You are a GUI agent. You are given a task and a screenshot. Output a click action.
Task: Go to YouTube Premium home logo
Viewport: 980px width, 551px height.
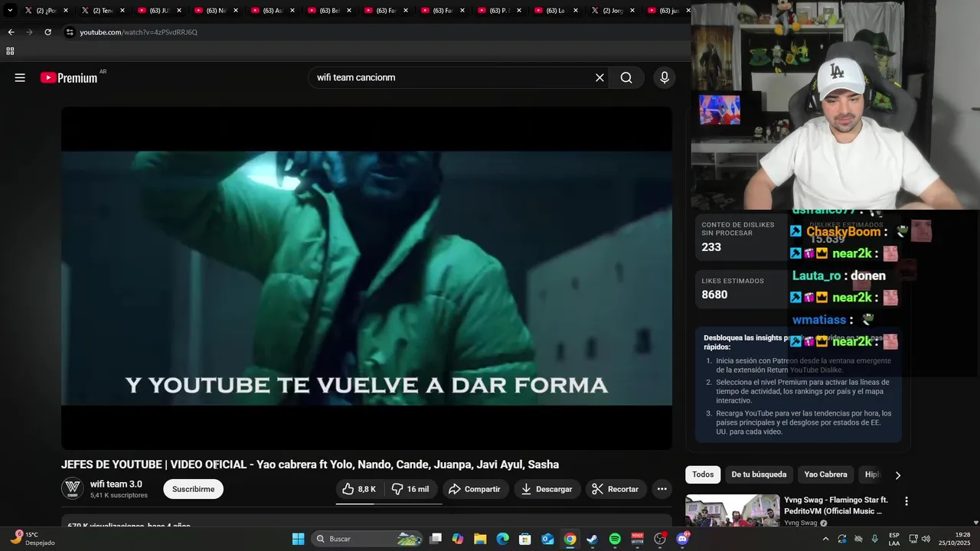click(69, 77)
